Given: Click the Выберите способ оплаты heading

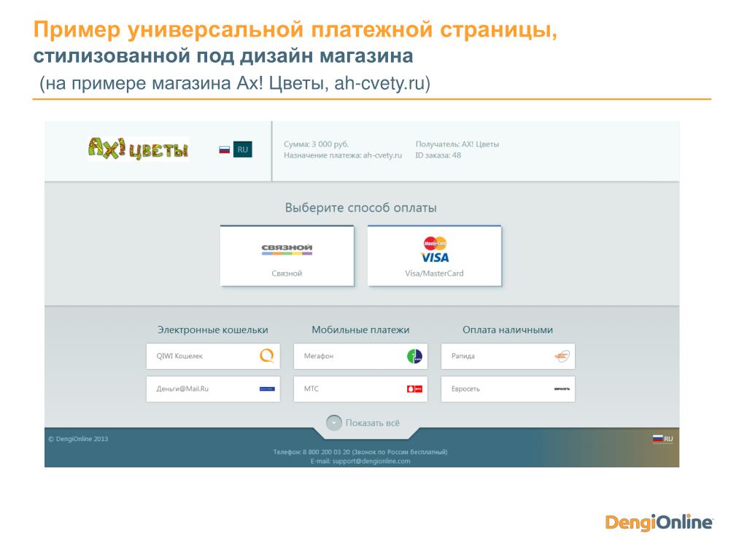Looking at the screenshot, I should (x=360, y=208).
